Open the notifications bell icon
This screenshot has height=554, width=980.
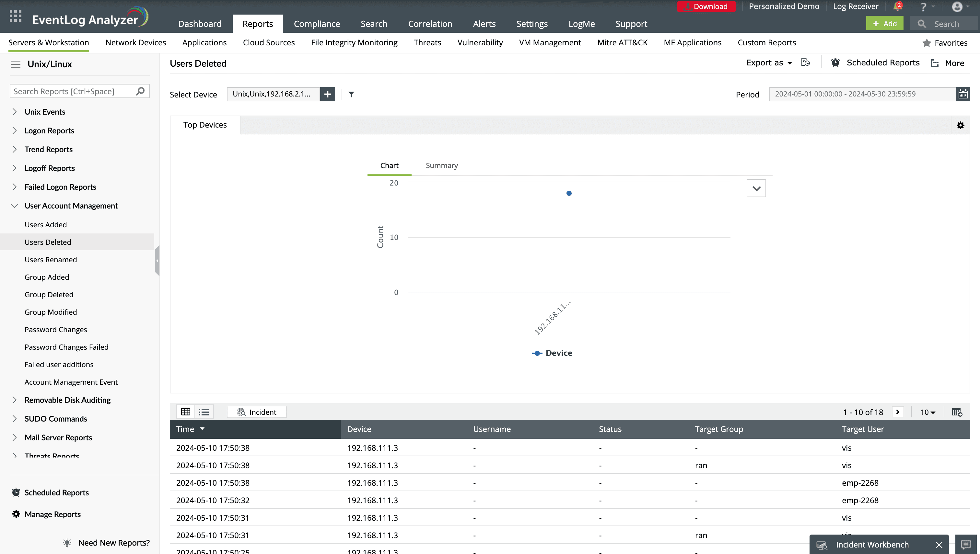click(897, 7)
